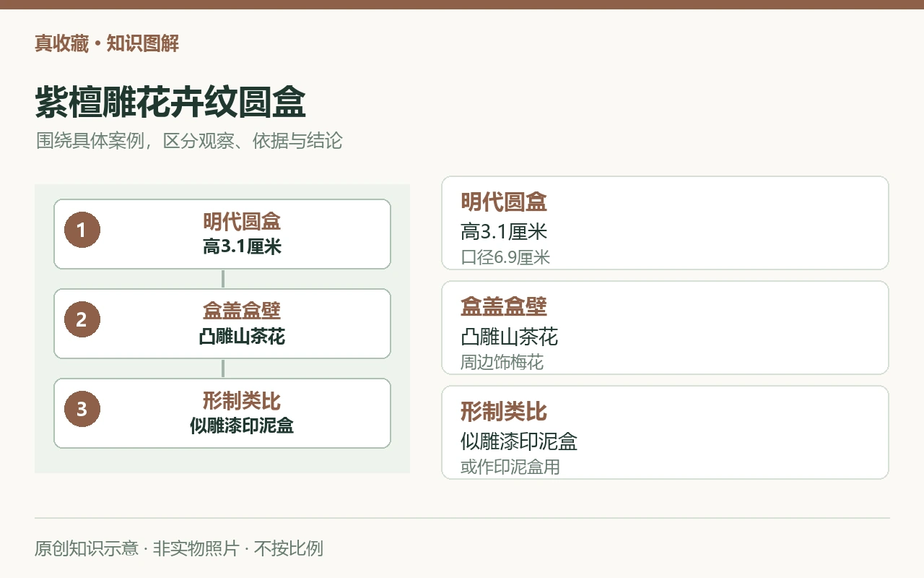Image resolution: width=924 pixels, height=578 pixels.
Task: Click the number 3 circle badge
Action: pyautogui.click(x=82, y=409)
